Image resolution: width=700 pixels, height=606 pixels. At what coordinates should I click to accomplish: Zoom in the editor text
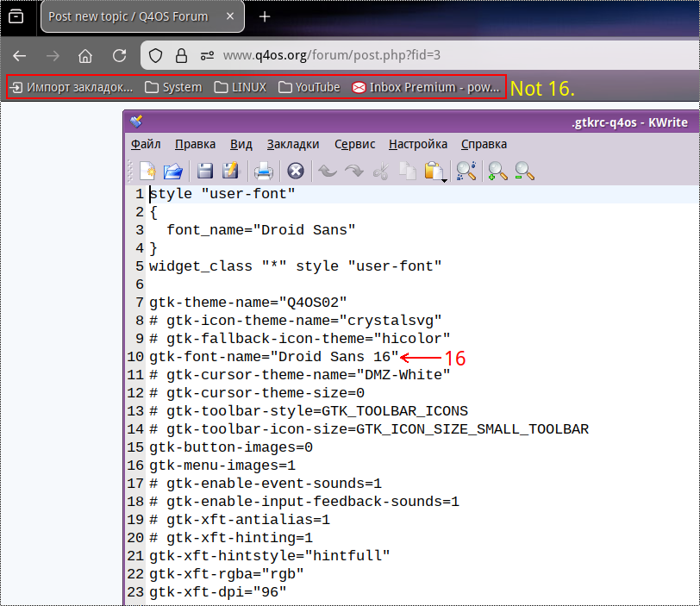[x=497, y=171]
